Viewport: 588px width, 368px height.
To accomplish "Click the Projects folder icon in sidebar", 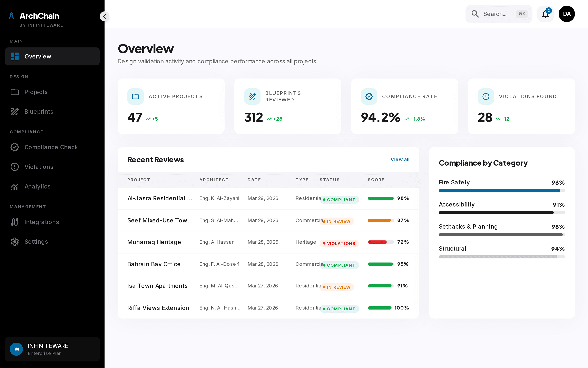I will (14, 92).
